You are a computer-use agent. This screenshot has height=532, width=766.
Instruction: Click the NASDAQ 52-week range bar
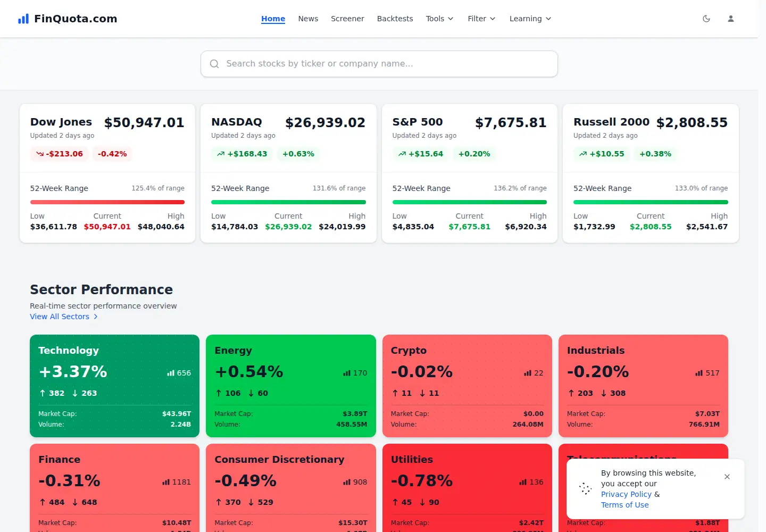click(x=288, y=202)
